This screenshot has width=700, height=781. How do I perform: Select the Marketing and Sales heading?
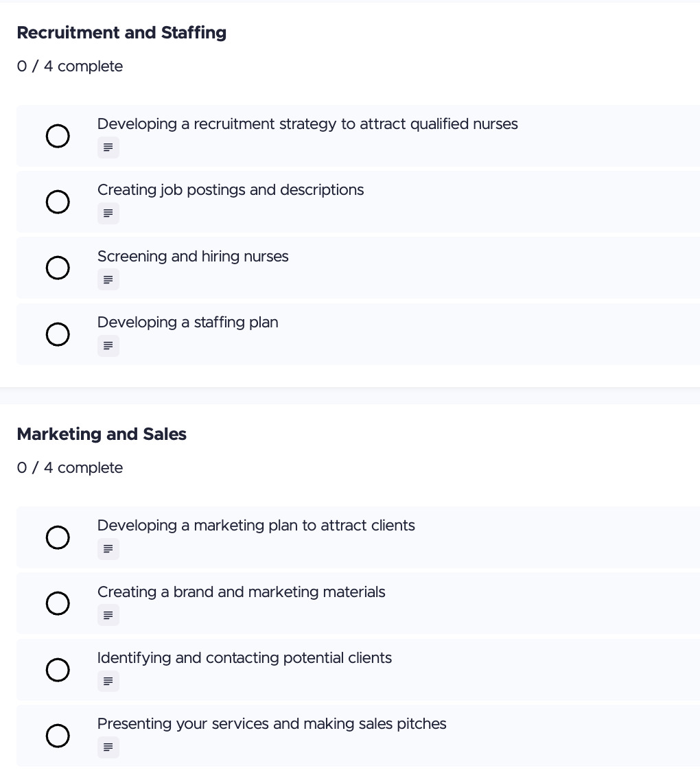point(102,434)
